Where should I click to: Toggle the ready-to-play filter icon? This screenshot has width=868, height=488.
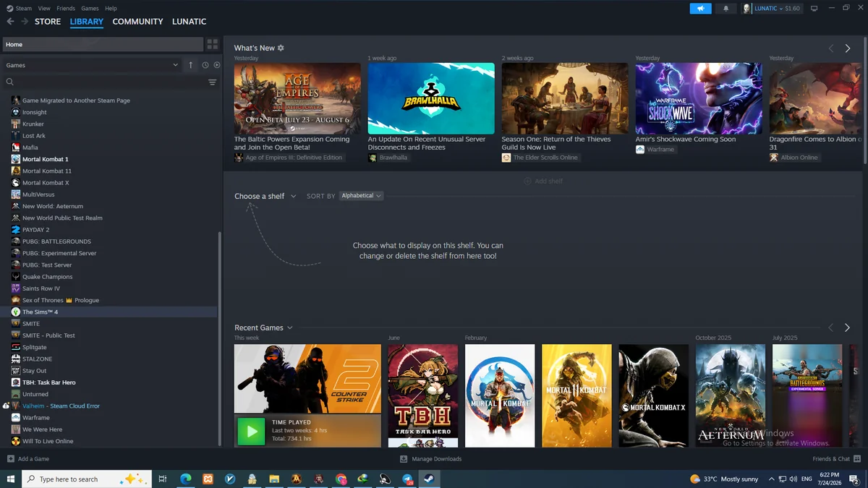(x=217, y=65)
